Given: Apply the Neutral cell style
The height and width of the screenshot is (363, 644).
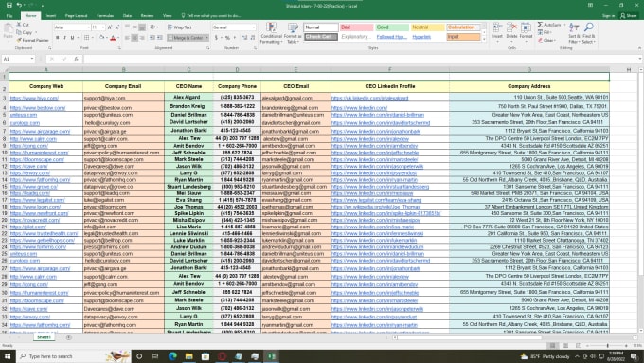Looking at the screenshot, I should pos(427,27).
